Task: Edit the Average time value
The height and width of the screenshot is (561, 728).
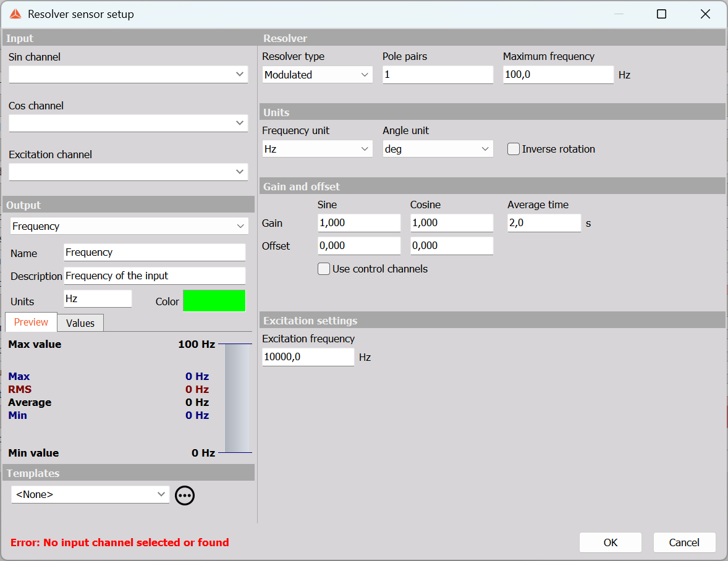Action: point(544,222)
